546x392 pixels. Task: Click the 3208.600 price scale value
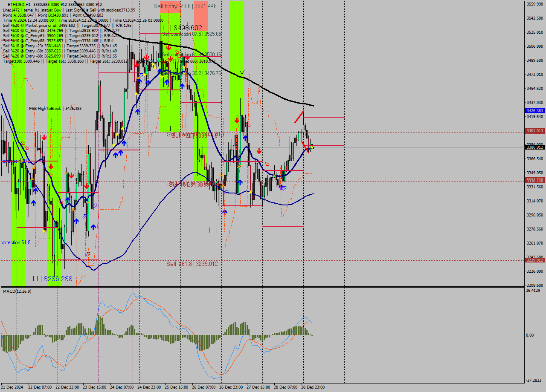pos(535,285)
